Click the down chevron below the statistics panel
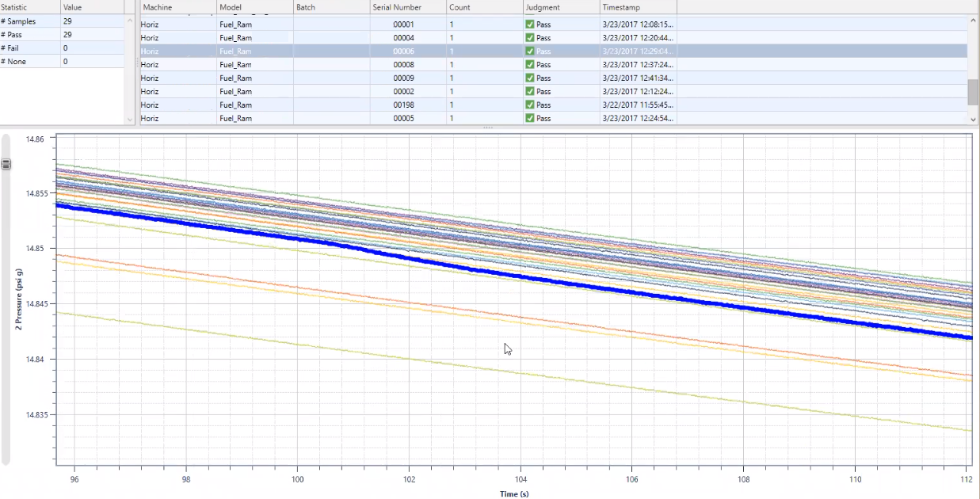 click(130, 119)
